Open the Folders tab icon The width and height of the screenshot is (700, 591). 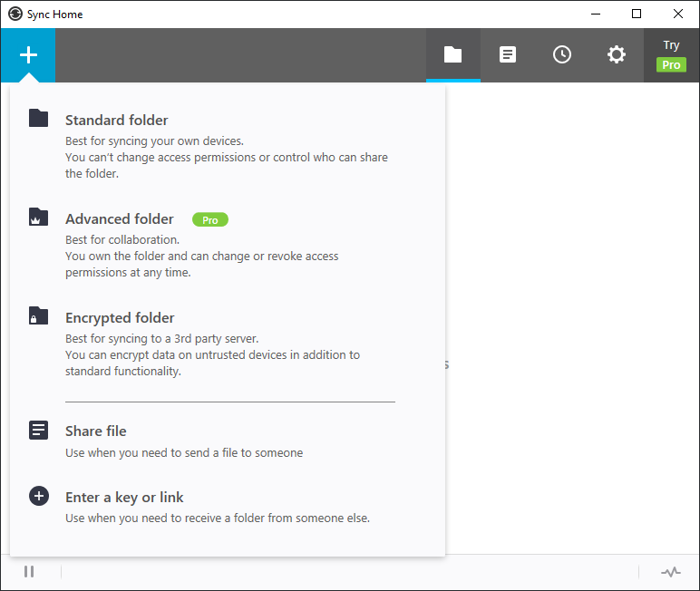(452, 55)
